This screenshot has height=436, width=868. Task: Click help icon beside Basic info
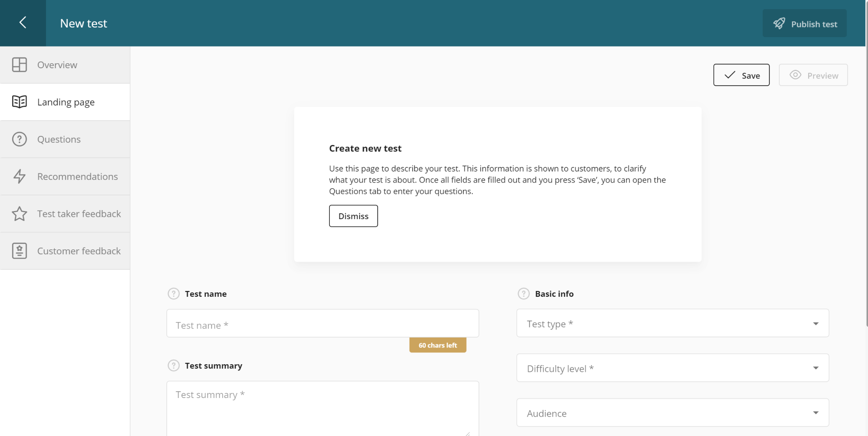[524, 294]
